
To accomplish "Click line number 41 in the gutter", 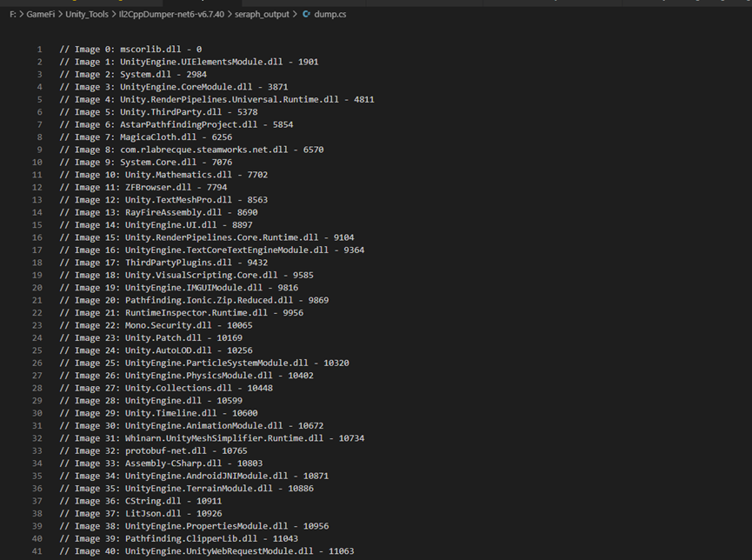I will tap(37, 551).
